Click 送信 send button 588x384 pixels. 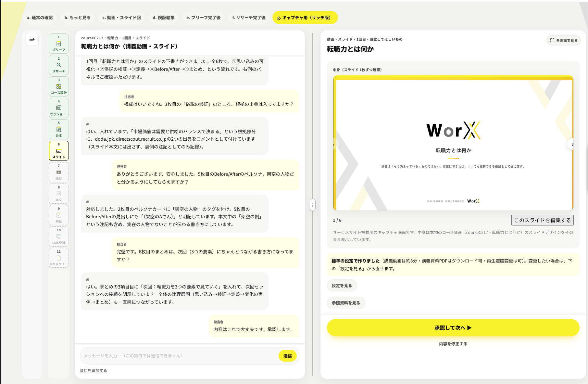[x=287, y=356]
